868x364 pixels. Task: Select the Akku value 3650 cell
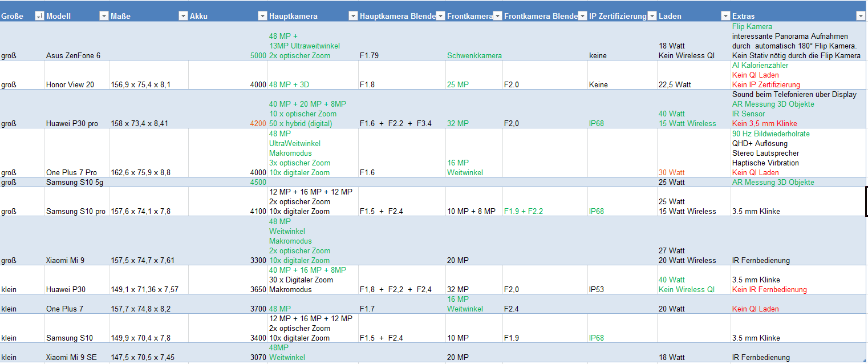pos(228,280)
